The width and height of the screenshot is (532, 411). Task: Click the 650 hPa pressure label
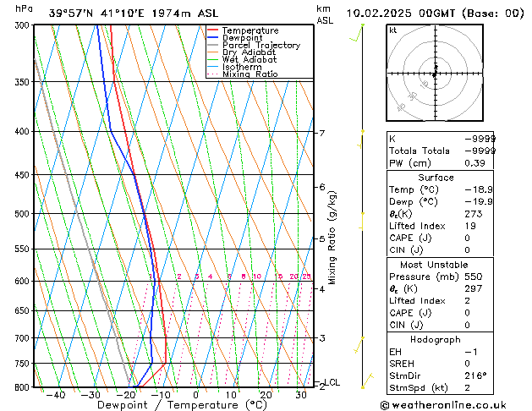point(24,310)
